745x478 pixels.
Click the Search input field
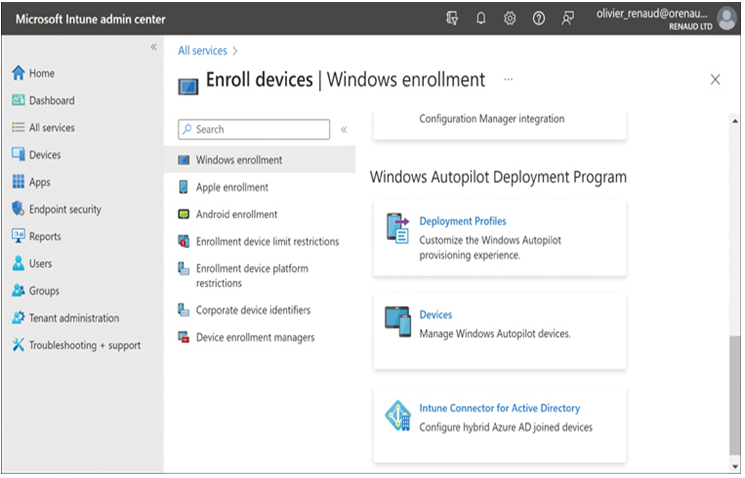[255, 130]
